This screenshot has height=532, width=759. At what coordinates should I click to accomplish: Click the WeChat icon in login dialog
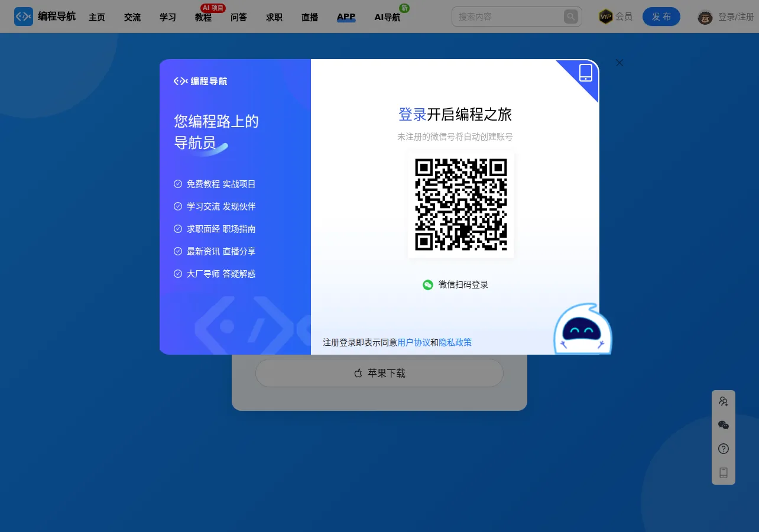pyautogui.click(x=428, y=285)
